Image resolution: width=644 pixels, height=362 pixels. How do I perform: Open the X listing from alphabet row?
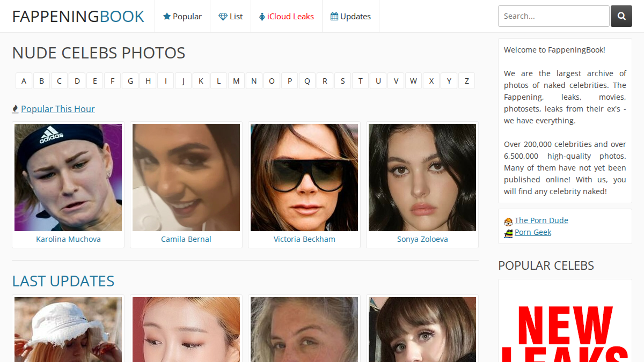pyautogui.click(x=431, y=81)
